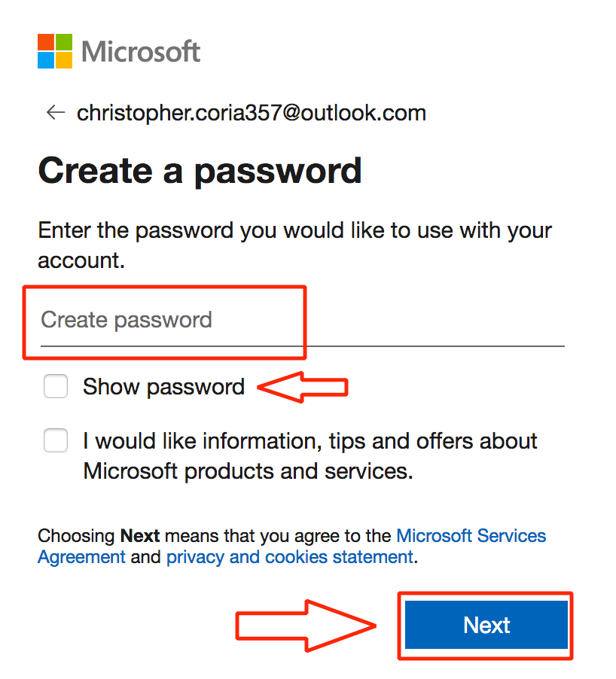Click the bold Next word in agreement text
Viewport: 616px width, 679px height.
click(x=140, y=536)
